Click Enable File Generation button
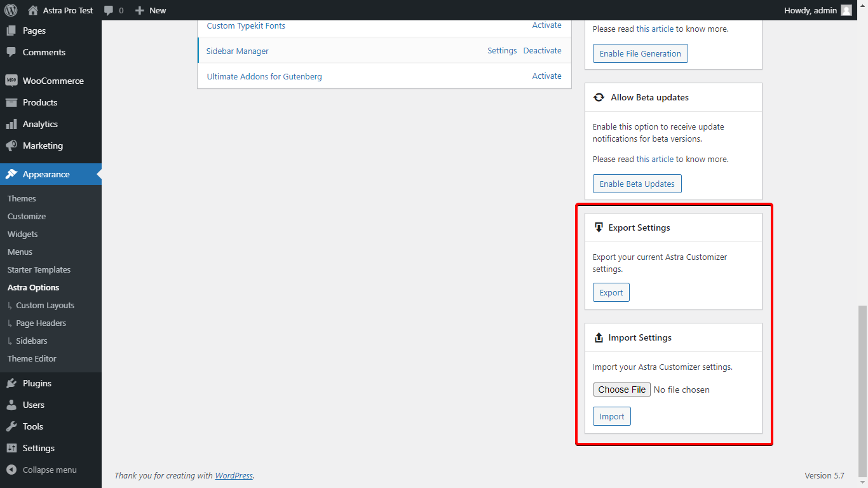868x488 pixels. [640, 53]
